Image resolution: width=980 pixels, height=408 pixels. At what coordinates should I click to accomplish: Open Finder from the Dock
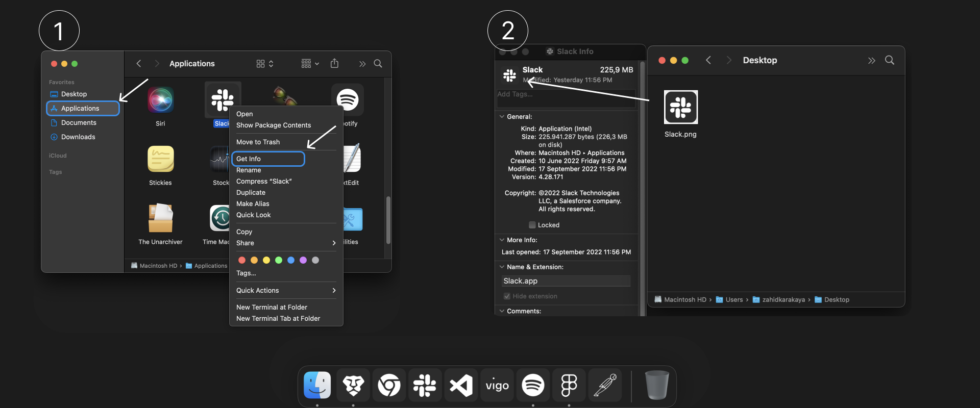pyautogui.click(x=317, y=385)
